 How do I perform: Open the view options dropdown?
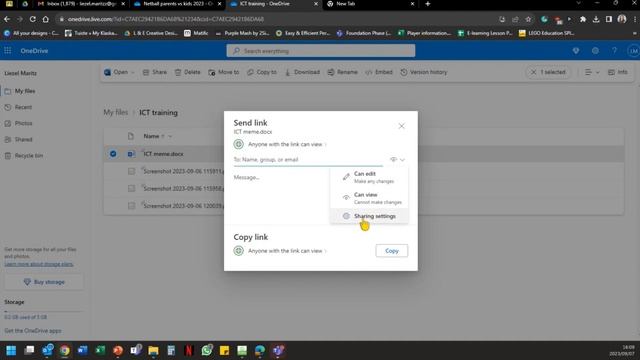(x=592, y=72)
